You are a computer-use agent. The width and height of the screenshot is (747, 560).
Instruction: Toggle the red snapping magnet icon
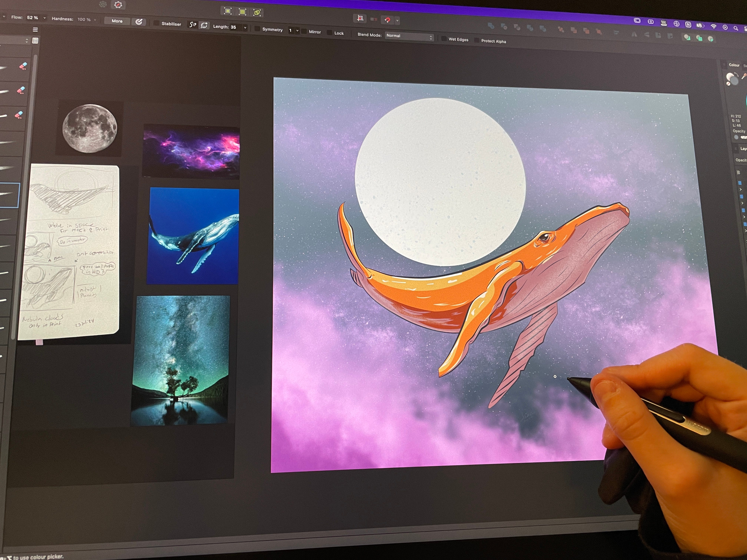[x=387, y=20]
